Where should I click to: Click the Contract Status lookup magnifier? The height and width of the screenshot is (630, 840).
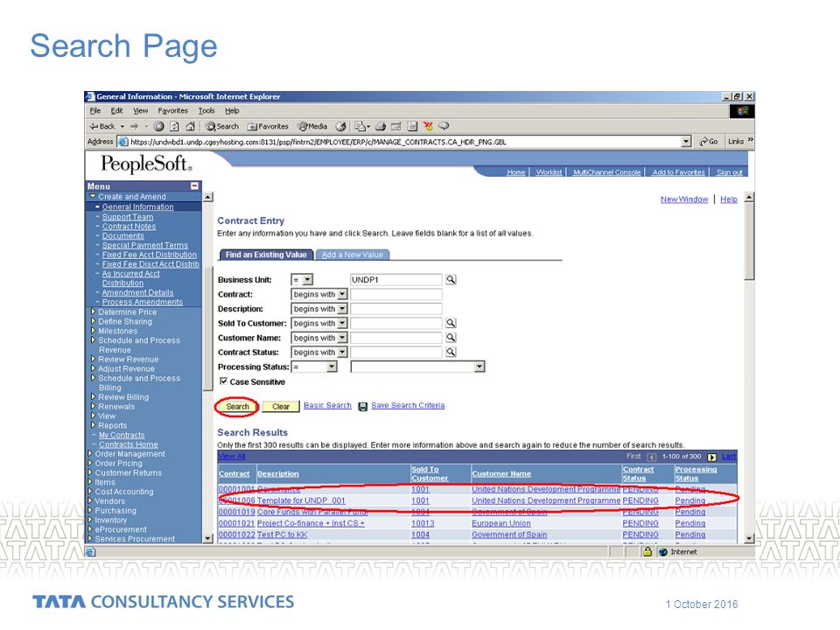click(451, 352)
